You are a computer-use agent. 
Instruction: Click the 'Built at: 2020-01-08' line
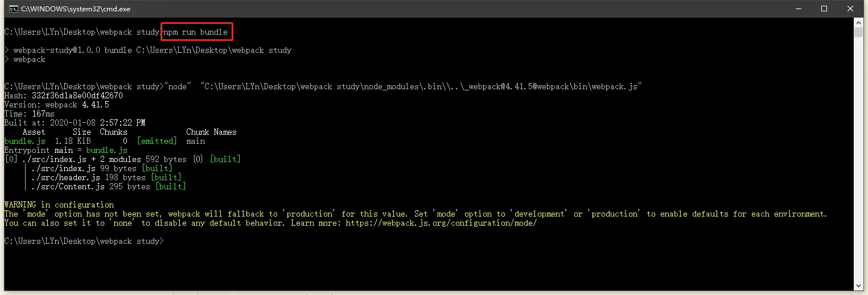coord(75,123)
